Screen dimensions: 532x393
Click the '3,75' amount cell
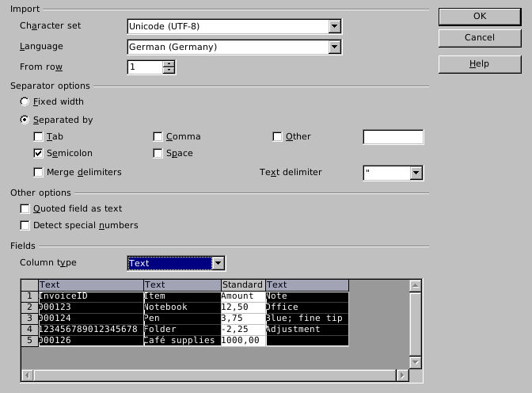coord(243,318)
